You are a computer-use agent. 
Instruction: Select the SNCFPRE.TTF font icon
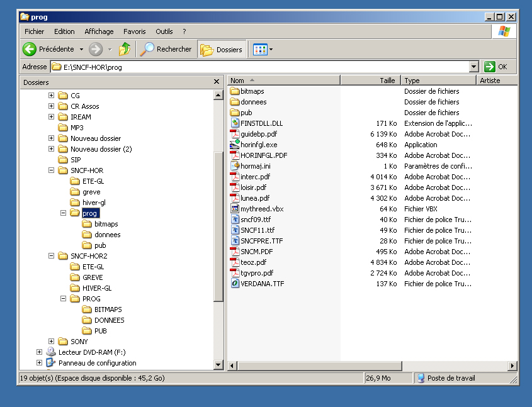point(235,240)
